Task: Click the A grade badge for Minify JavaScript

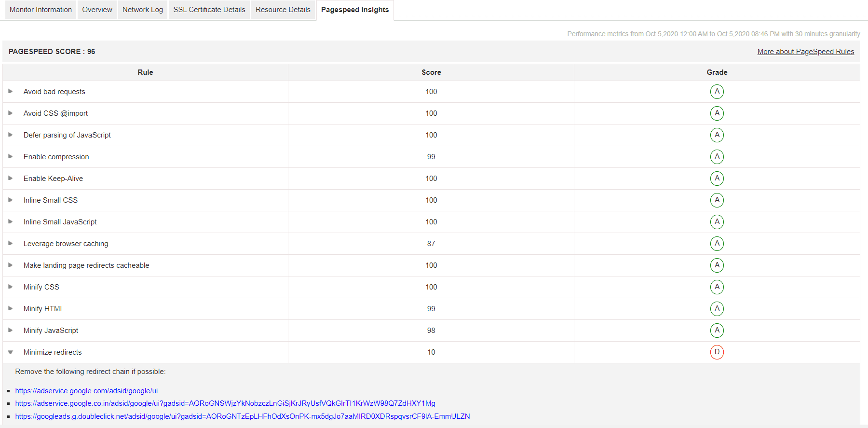Action: coord(717,331)
